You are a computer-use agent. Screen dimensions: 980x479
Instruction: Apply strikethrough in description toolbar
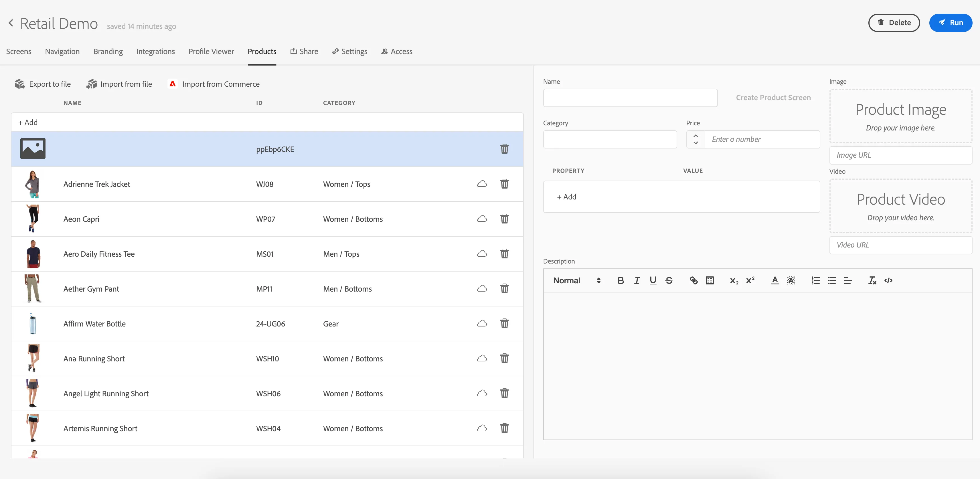(669, 280)
